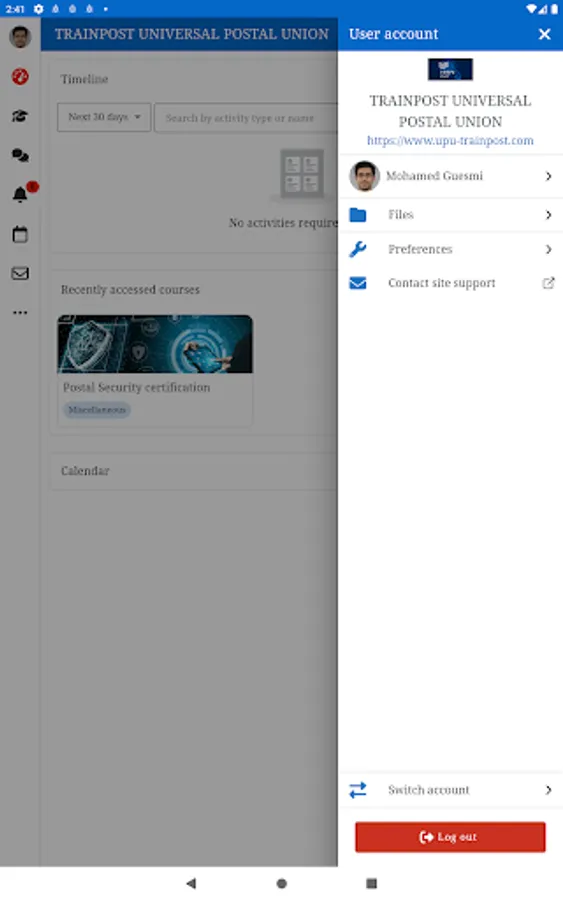The height and width of the screenshot is (900, 563).
Task: Open the Next 30 days dropdown
Action: pyautogui.click(x=104, y=117)
